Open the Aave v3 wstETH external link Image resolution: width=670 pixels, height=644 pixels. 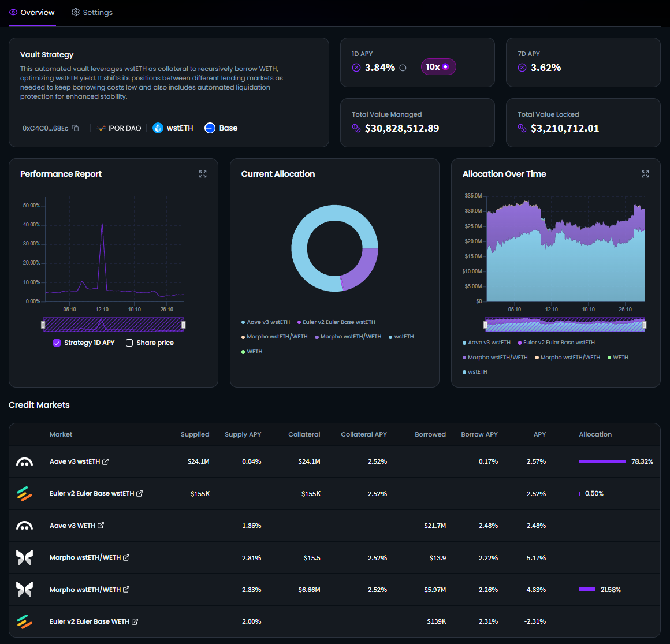[105, 461]
